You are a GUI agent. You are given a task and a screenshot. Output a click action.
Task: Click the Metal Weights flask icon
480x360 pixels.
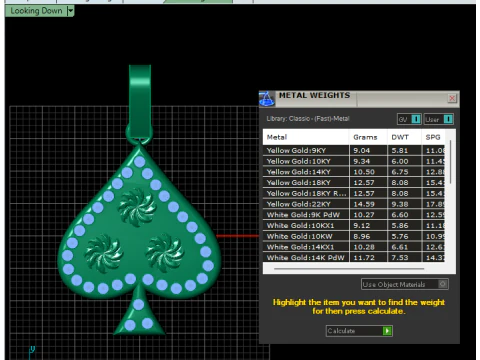coord(267,99)
